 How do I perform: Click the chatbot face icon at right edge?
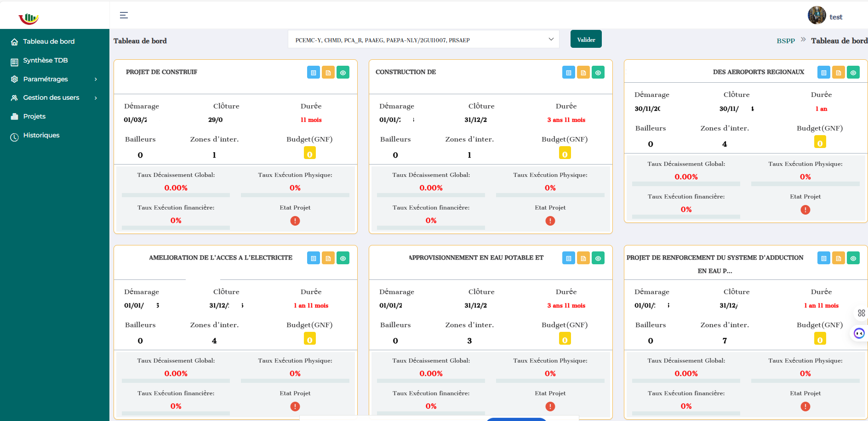[x=859, y=333]
